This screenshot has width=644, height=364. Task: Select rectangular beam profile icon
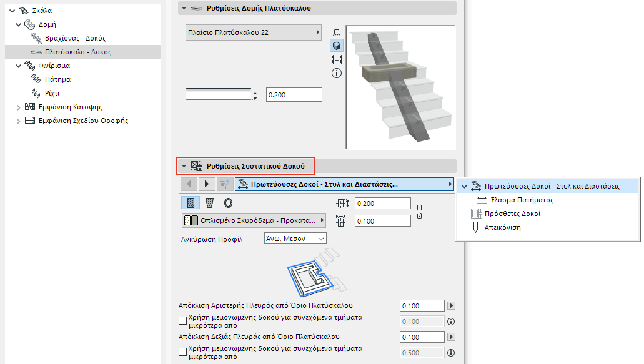[191, 203]
